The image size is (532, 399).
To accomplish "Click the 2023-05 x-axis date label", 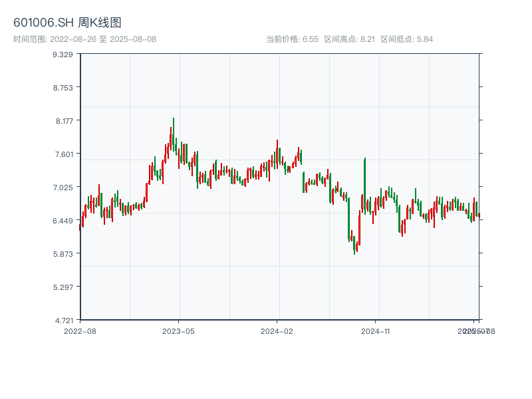I will (x=179, y=331).
